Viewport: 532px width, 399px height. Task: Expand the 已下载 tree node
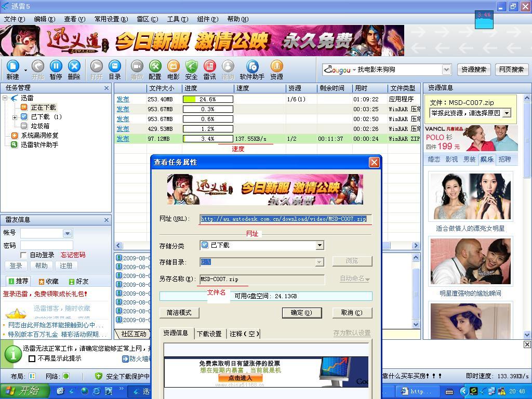point(15,117)
